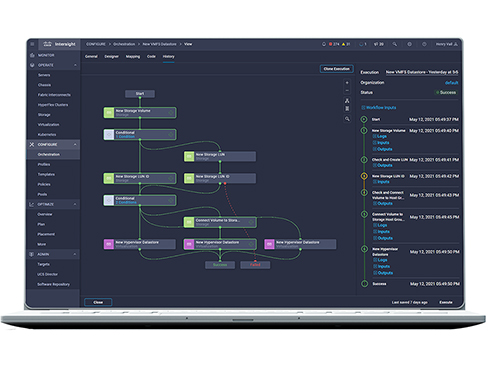The height and width of the screenshot is (366, 488).
Task: Switch to the Code tab
Action: click(151, 56)
